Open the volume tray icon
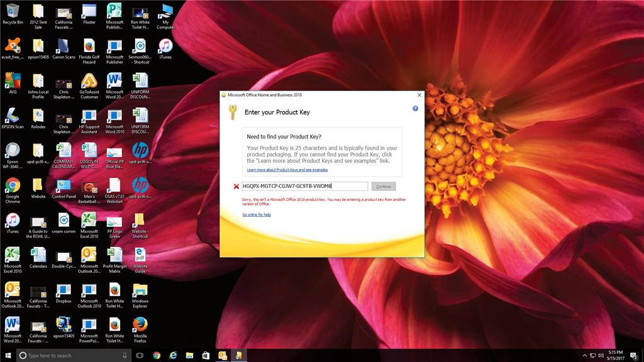The width and height of the screenshot is (644, 362). (x=601, y=356)
